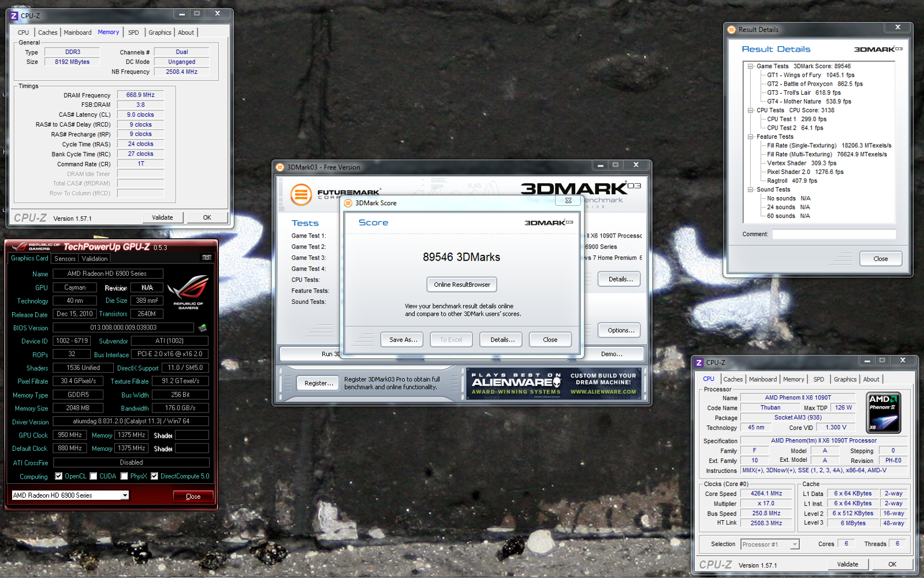Collapse the Game Tests tree node
Viewport: 924px width, 578px height.
click(750, 66)
